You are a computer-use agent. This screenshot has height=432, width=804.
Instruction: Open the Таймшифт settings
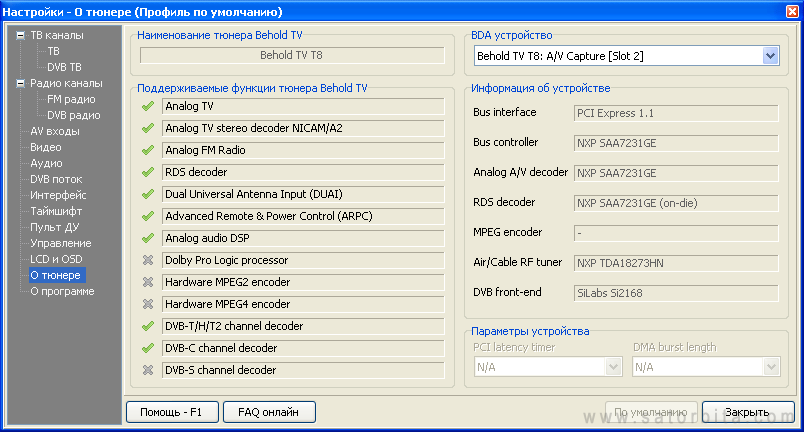point(56,211)
